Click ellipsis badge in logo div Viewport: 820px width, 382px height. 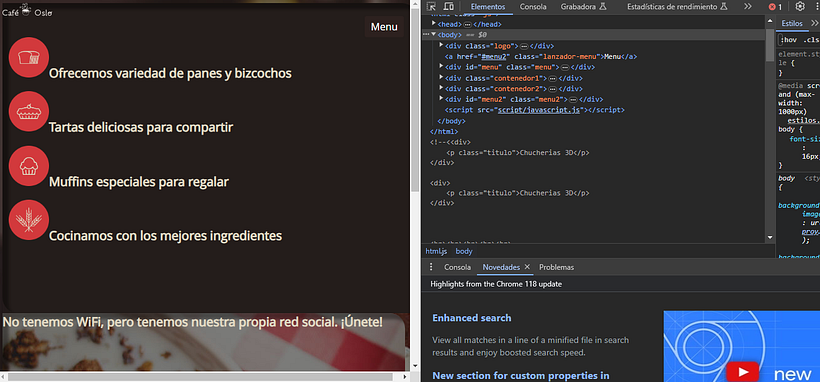(x=525, y=46)
